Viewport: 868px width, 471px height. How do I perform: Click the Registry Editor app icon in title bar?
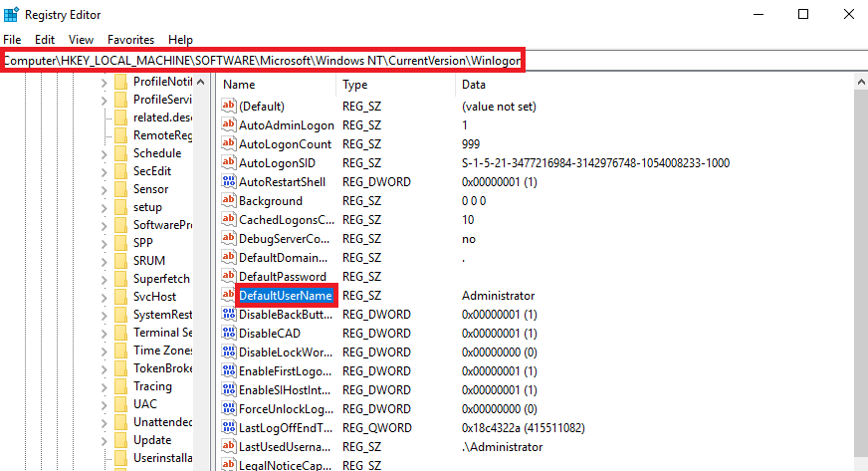[x=11, y=14]
